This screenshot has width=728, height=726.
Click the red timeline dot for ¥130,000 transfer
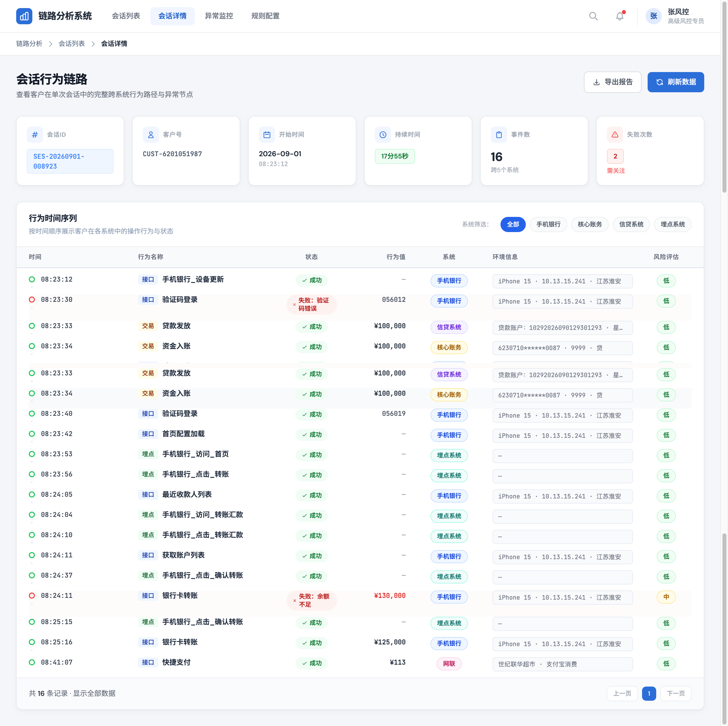pyautogui.click(x=32, y=596)
